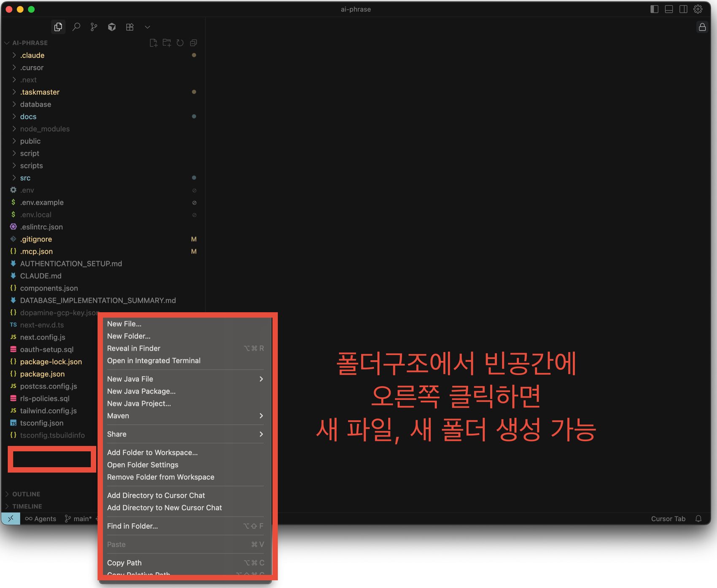
Task: Expand the src folder
Action: pyautogui.click(x=25, y=178)
